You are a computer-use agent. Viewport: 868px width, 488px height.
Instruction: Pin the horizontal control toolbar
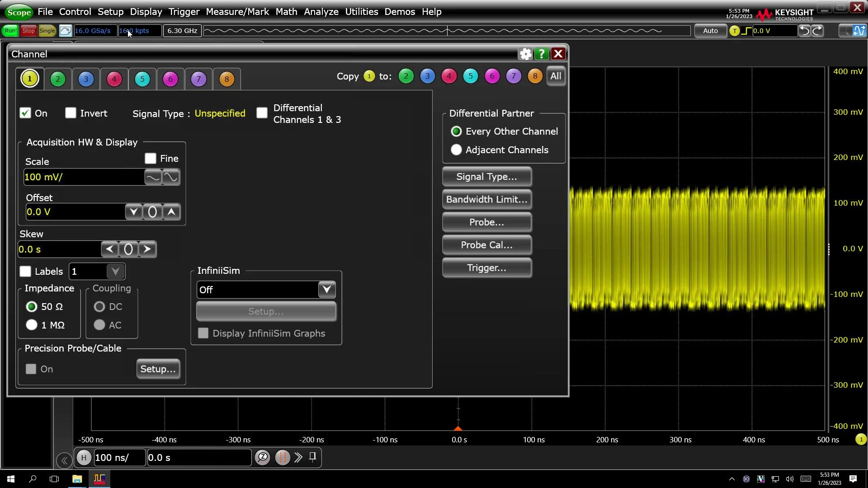[x=312, y=457]
